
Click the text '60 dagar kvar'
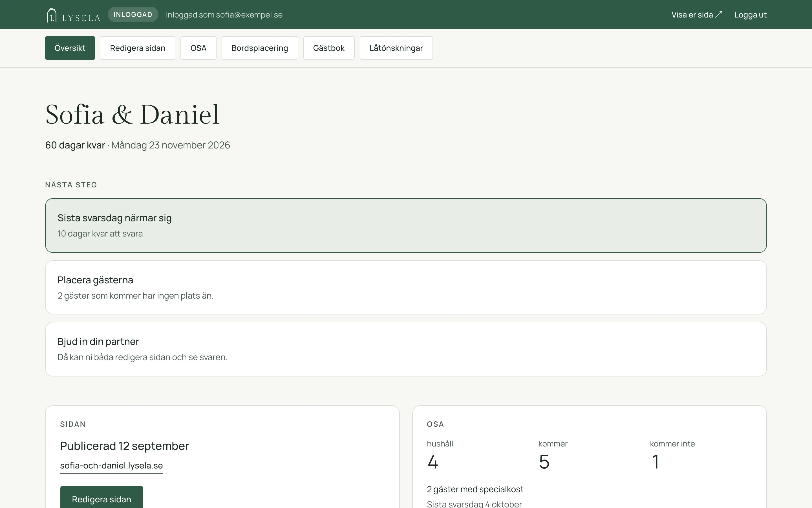pyautogui.click(x=75, y=145)
